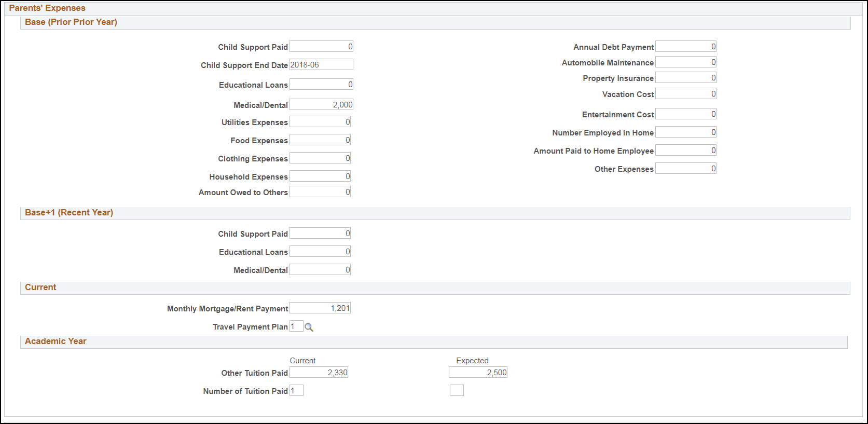Viewport: 868px width, 424px height.
Task: Edit Expected Other Tuition Paid 2,500
Action: 478,373
